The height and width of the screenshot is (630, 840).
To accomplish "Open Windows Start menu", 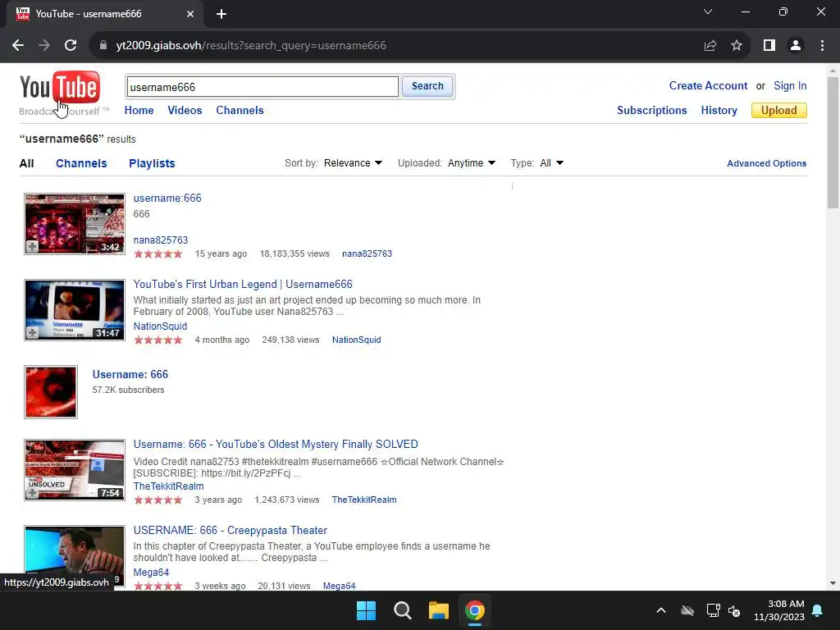I will click(367, 610).
